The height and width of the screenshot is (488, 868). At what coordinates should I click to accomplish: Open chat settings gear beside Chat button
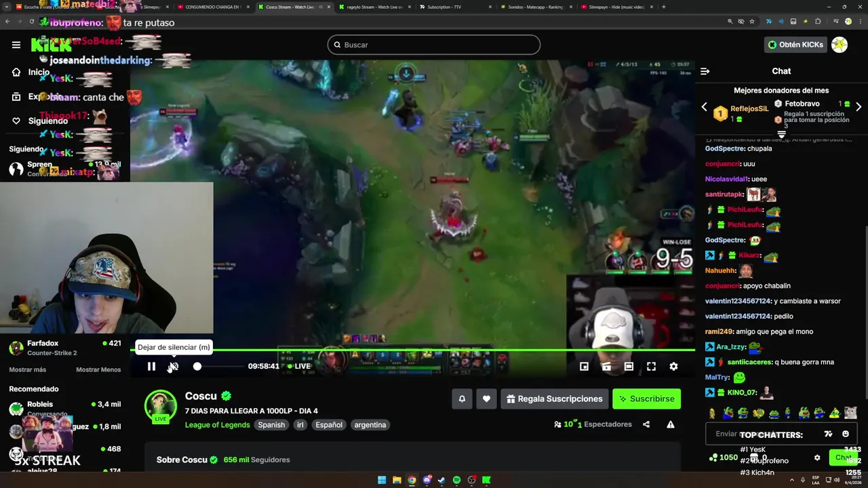817,457
